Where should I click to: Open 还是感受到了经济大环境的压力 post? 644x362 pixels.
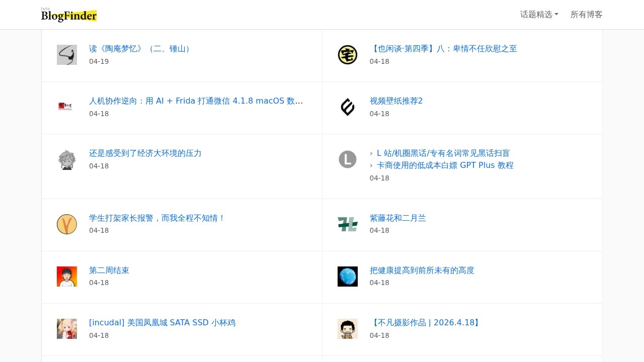tap(145, 153)
